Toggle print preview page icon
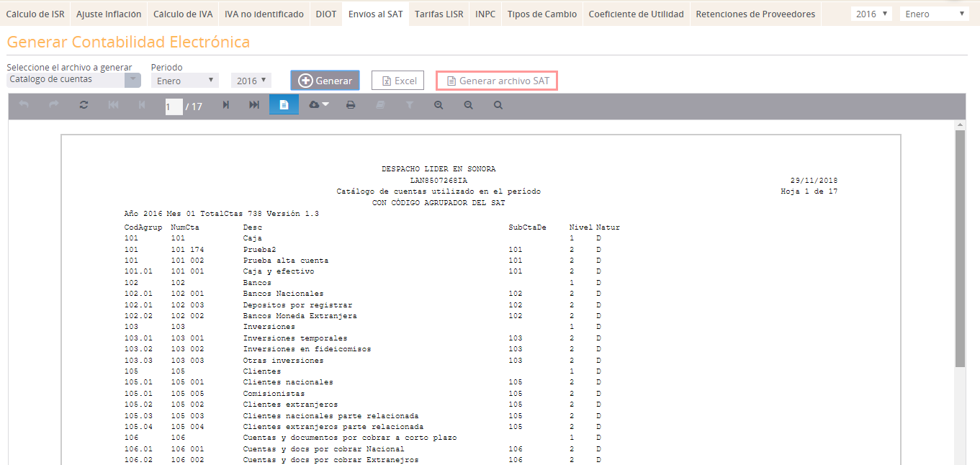 coord(284,105)
